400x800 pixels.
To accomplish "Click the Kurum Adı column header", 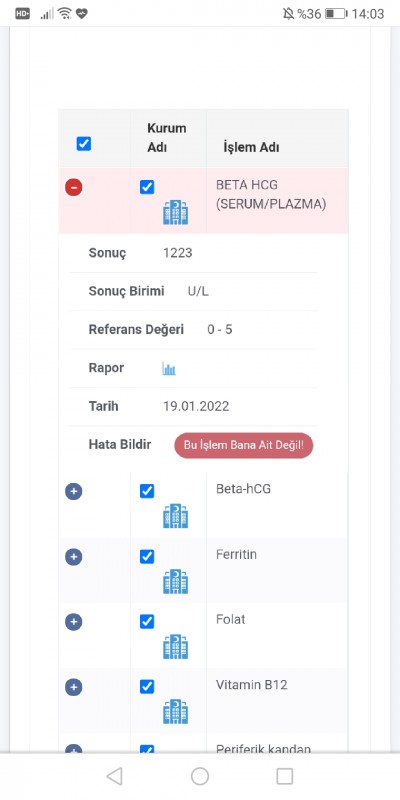I will (x=167, y=138).
